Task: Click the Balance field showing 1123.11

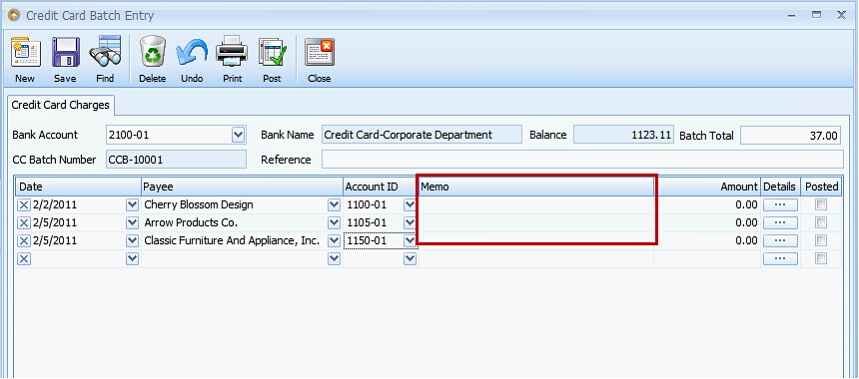Action: tap(623, 135)
